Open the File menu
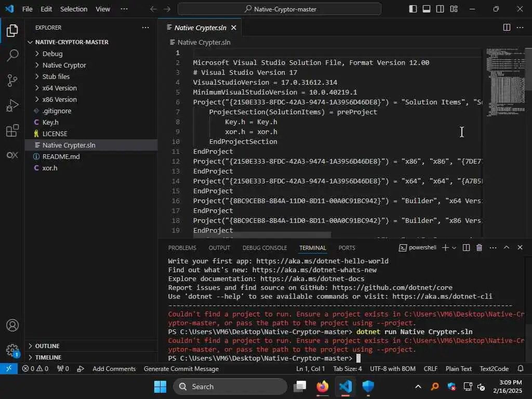 pyautogui.click(x=28, y=9)
